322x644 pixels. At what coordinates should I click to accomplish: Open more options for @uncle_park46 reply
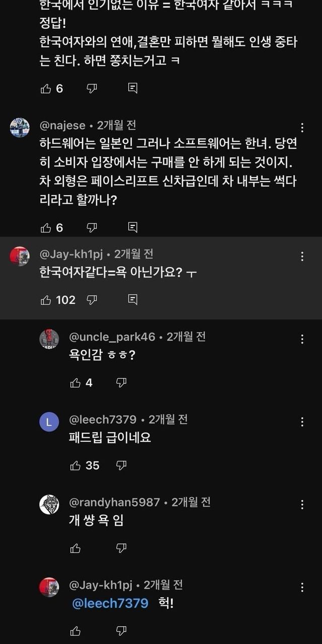point(302,340)
